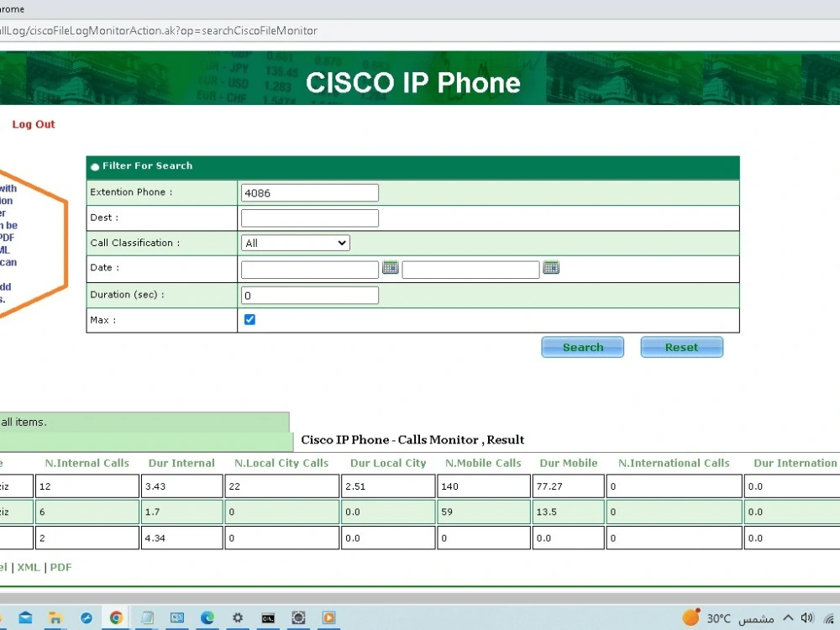Image resolution: width=840 pixels, height=630 pixels.
Task: Click the Calls Monitor, Result heading
Action: (x=412, y=440)
